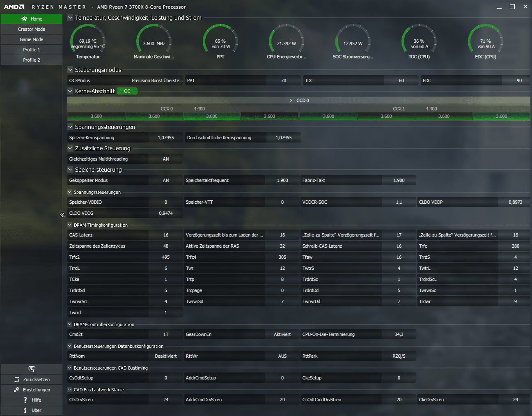Click the Maximale Geschwindigkeit 3.600 MHz gauge
The width and height of the screenshot is (532, 416).
pyautogui.click(x=154, y=41)
